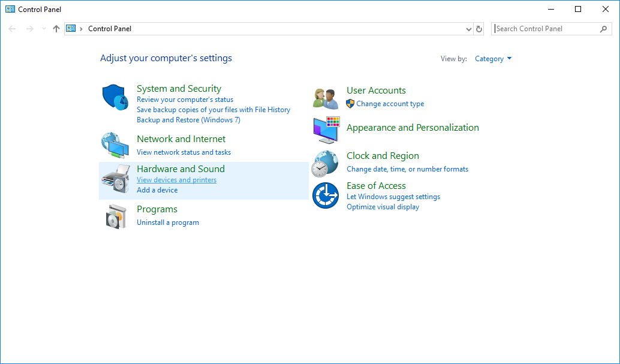
Task: Open Clock and Region category
Action: click(x=383, y=156)
